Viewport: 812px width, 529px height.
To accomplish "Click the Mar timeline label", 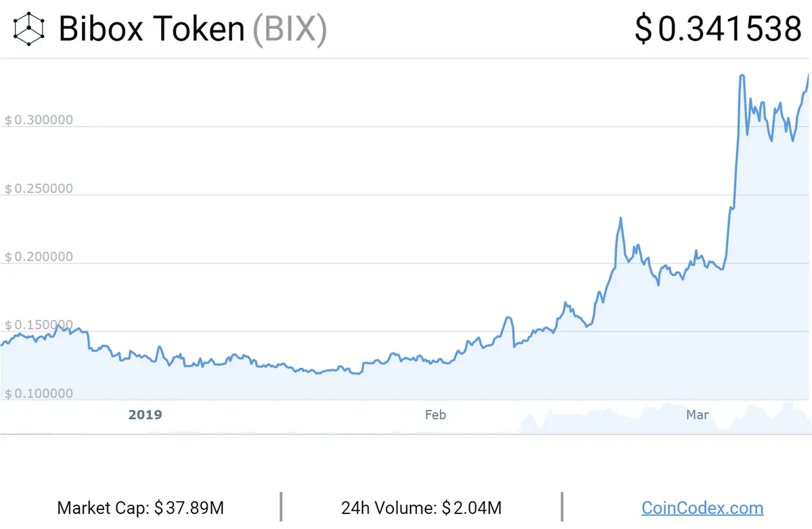I will pos(698,414).
